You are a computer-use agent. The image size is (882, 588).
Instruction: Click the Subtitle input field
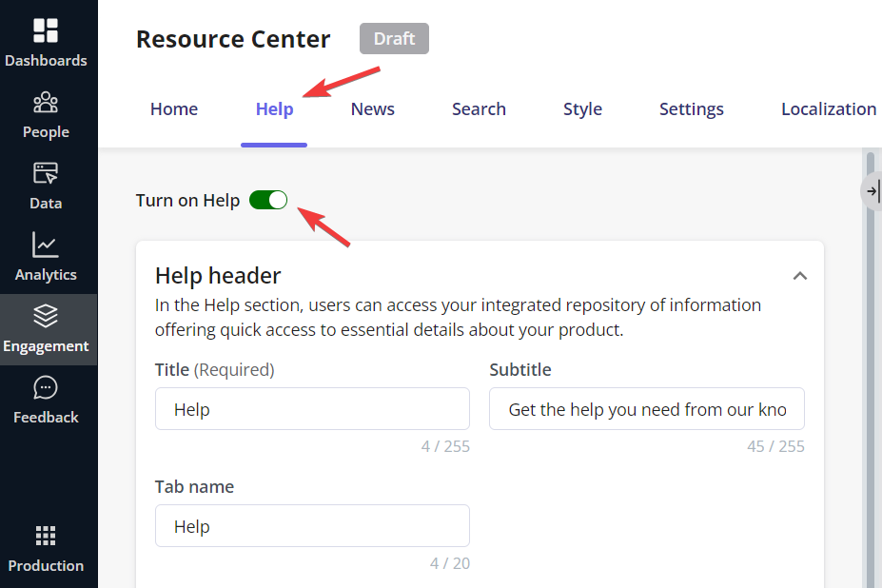coord(647,409)
